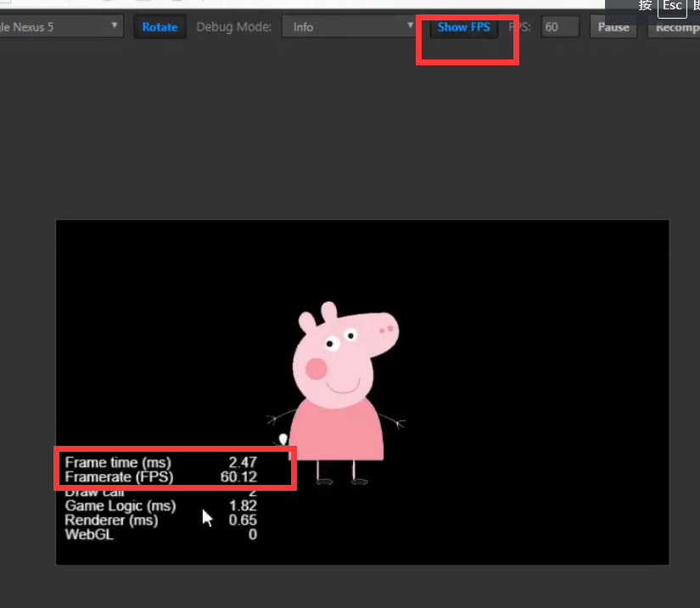Click the 60.12 framerate value
700x608 pixels.
click(x=238, y=476)
